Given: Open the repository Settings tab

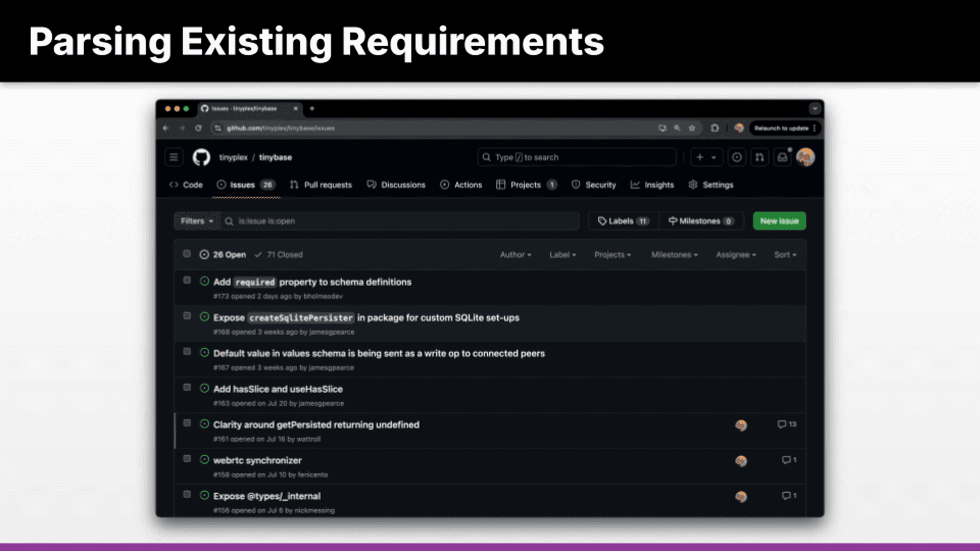Looking at the screenshot, I should [x=711, y=185].
